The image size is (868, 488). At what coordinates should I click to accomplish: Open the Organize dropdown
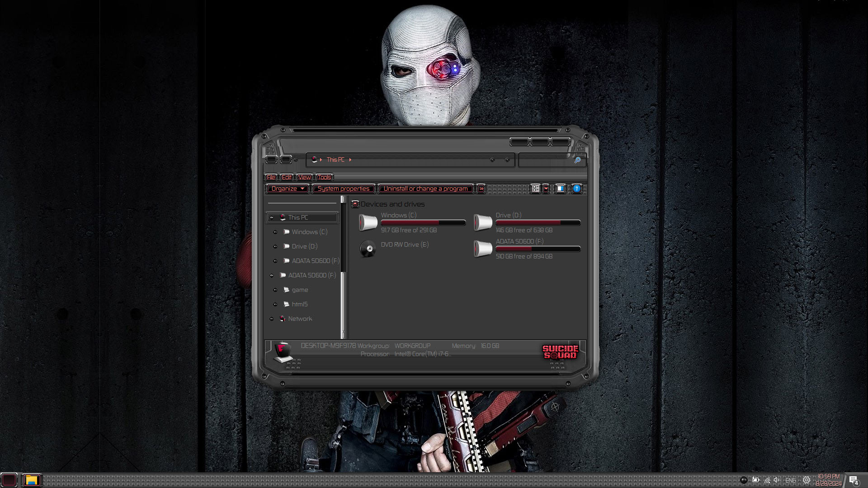pyautogui.click(x=288, y=189)
